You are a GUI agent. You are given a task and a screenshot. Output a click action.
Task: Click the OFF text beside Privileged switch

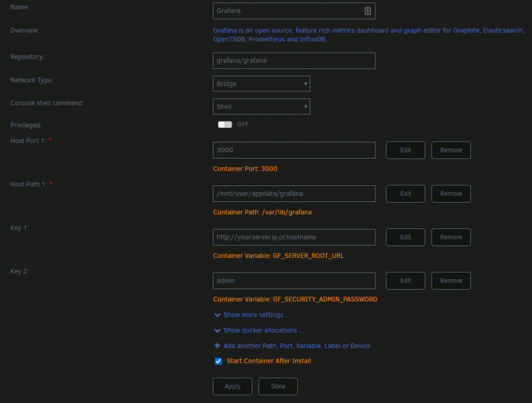pyautogui.click(x=243, y=125)
